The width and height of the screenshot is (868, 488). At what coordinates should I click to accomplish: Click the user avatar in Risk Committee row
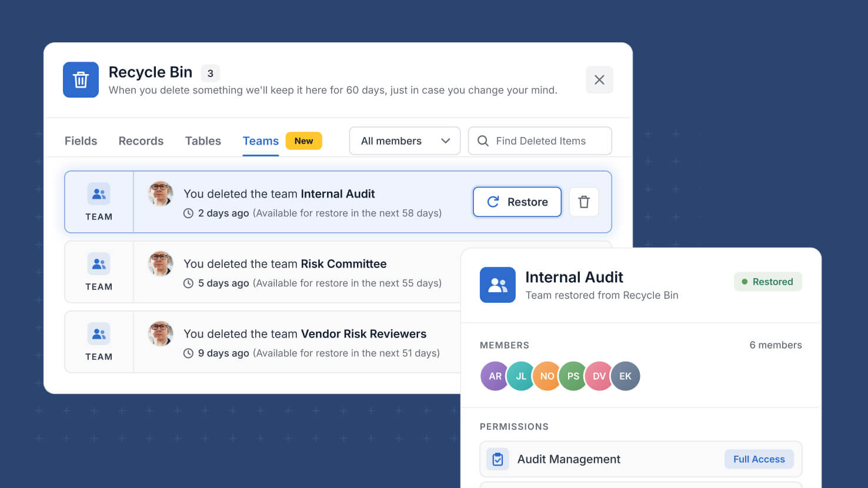(161, 263)
